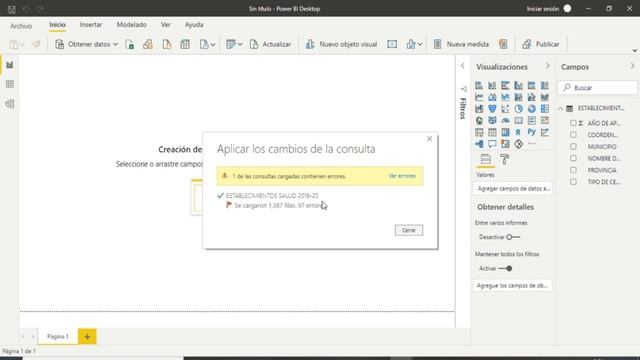Click the quick measure icon
Screen dimensions: 640x360
pyautogui.click(x=503, y=44)
